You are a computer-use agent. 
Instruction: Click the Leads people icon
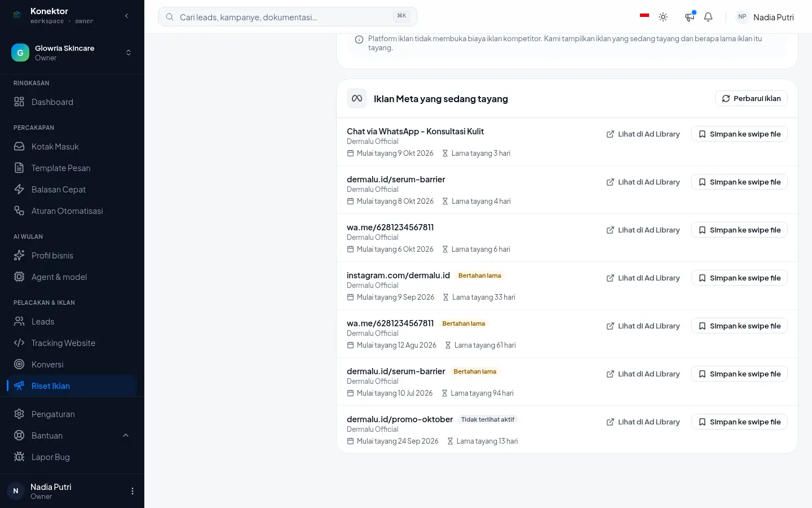[x=19, y=322]
